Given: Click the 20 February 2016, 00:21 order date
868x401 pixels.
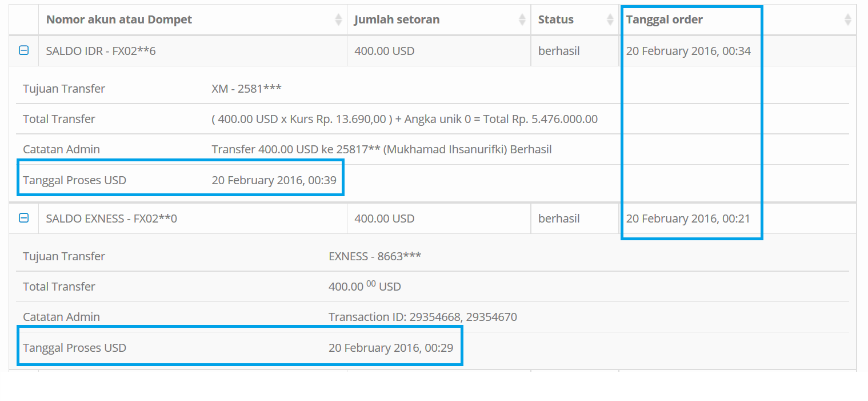Looking at the screenshot, I should click(688, 219).
